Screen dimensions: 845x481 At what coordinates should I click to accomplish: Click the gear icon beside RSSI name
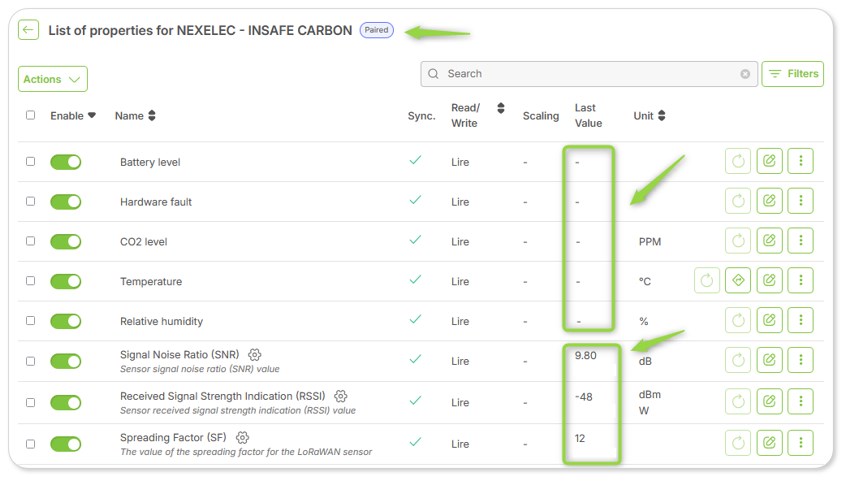[x=341, y=396]
